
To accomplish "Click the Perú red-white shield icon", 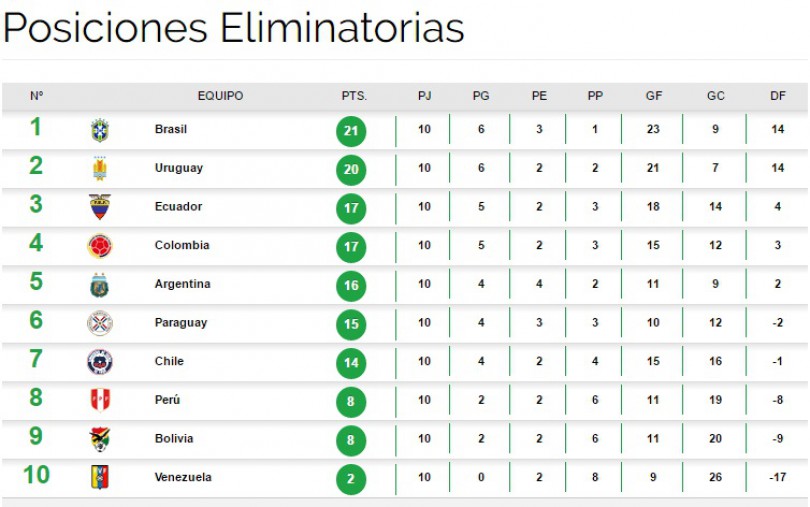I will coord(100,400).
